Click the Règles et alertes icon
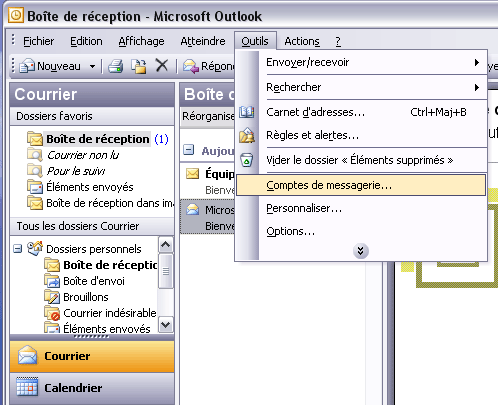 [x=247, y=135]
